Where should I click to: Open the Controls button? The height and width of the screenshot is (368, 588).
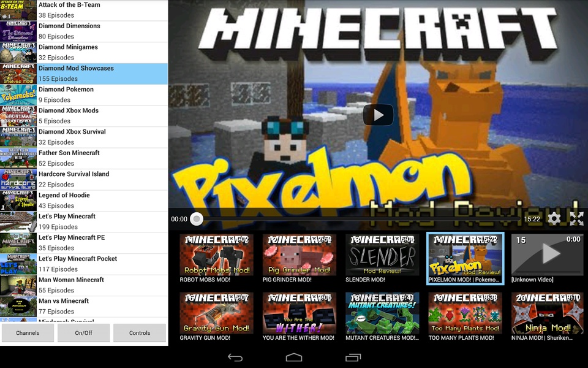(140, 332)
